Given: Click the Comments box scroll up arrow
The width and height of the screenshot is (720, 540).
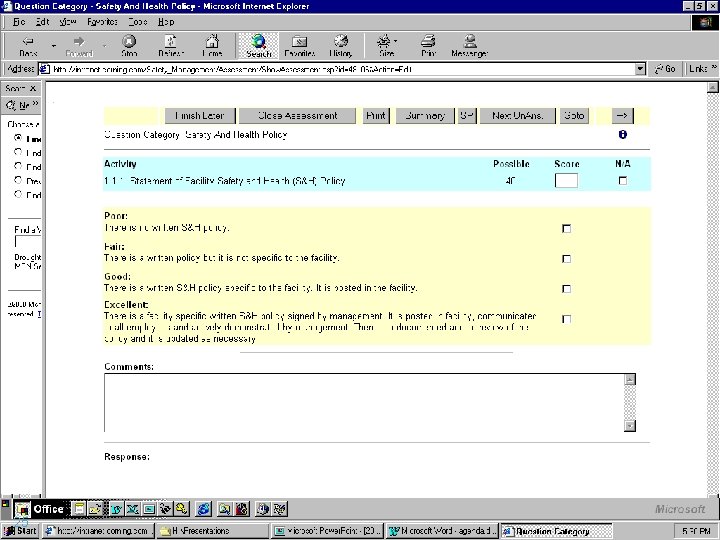Looking at the screenshot, I should point(630,379).
